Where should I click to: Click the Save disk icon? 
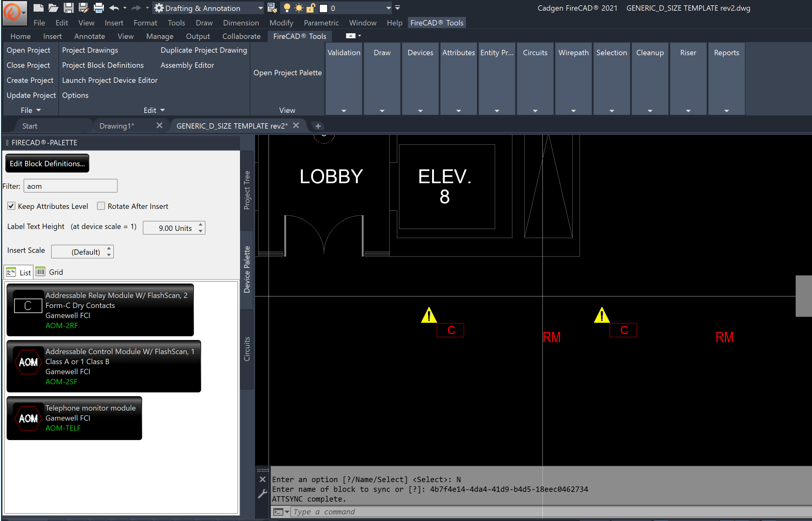[x=69, y=8]
